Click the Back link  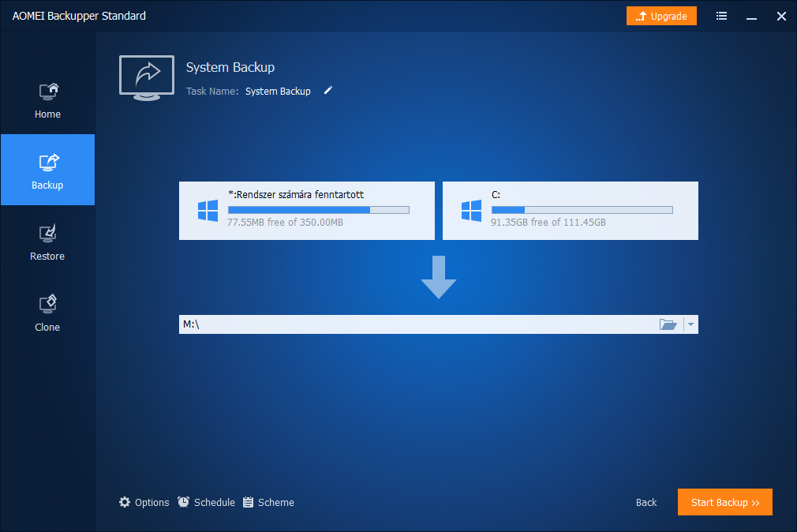646,503
